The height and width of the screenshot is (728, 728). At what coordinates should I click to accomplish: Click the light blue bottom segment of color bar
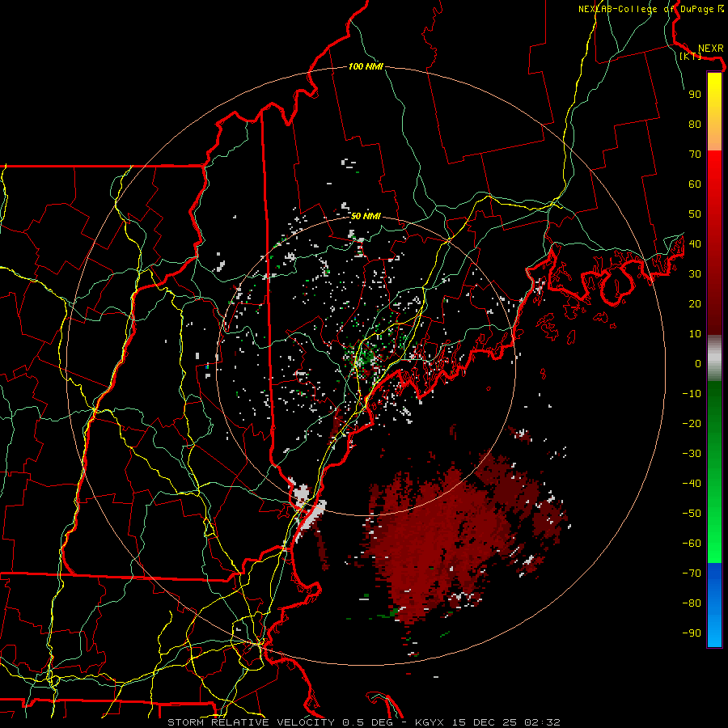pyautogui.click(x=714, y=635)
